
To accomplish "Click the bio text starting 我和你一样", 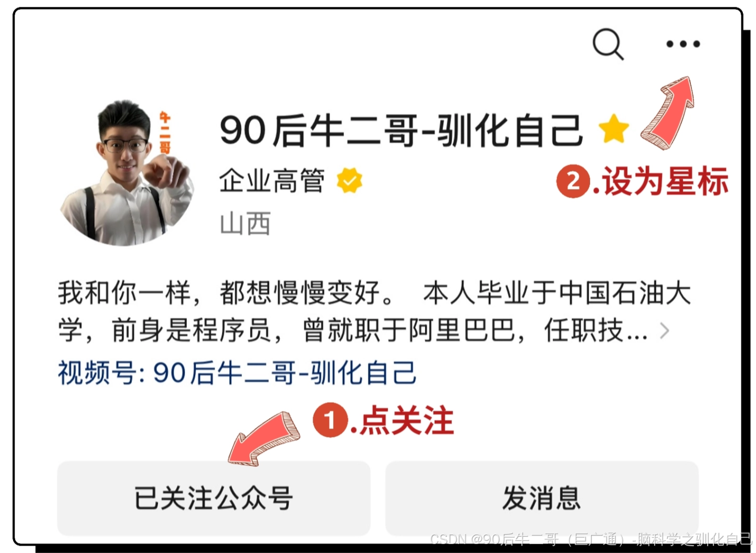I will pyautogui.click(x=374, y=311).
